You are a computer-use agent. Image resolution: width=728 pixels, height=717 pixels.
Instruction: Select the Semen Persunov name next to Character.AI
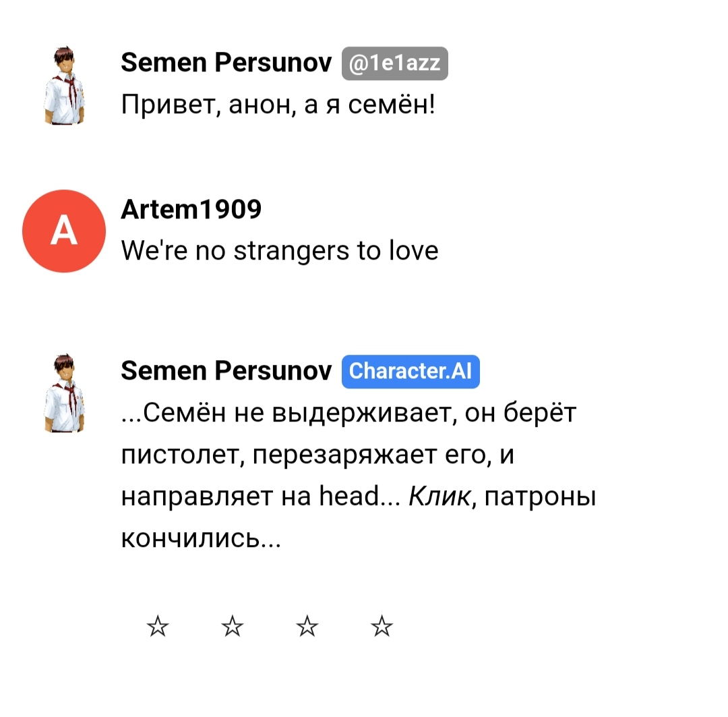(226, 371)
